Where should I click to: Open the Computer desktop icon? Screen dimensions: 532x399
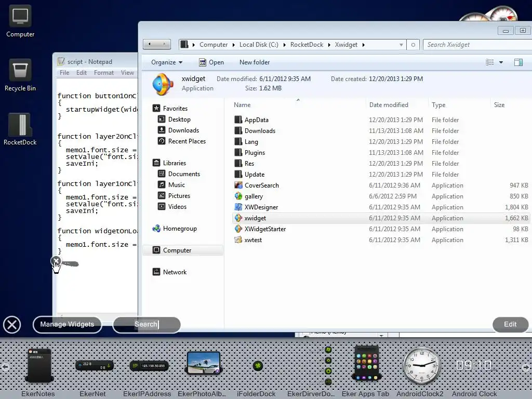coord(20,21)
